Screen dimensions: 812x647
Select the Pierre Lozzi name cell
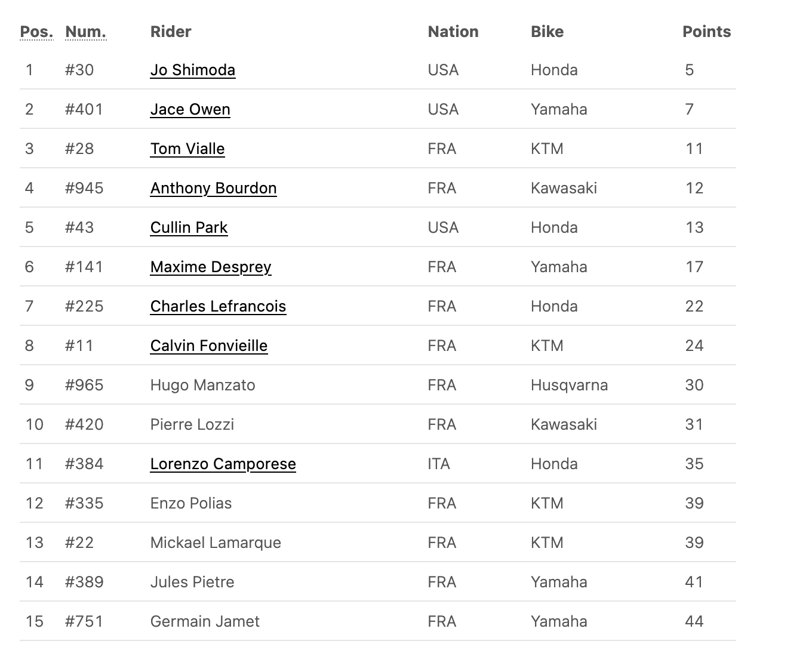(192, 424)
